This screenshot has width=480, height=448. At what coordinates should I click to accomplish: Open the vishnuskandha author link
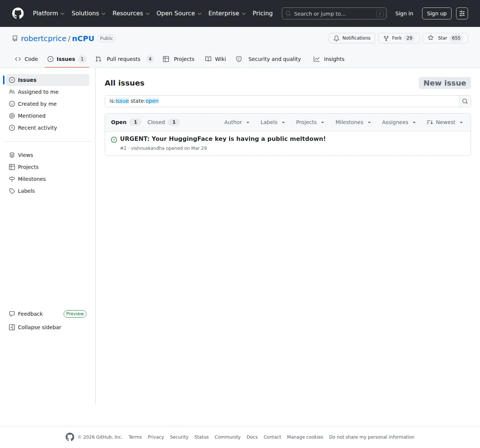click(148, 148)
